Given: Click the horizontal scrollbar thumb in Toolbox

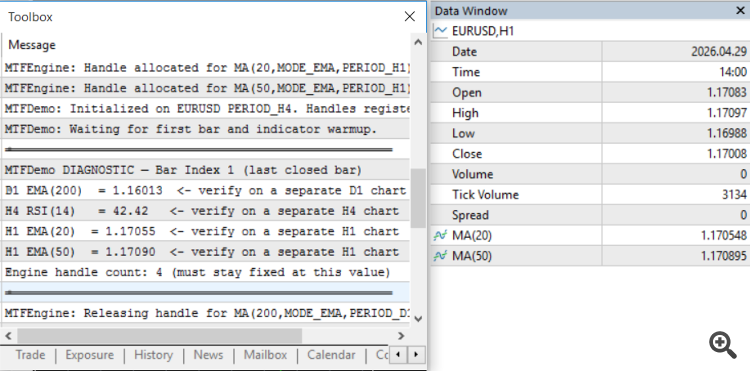Looking at the screenshot, I should (159, 336).
